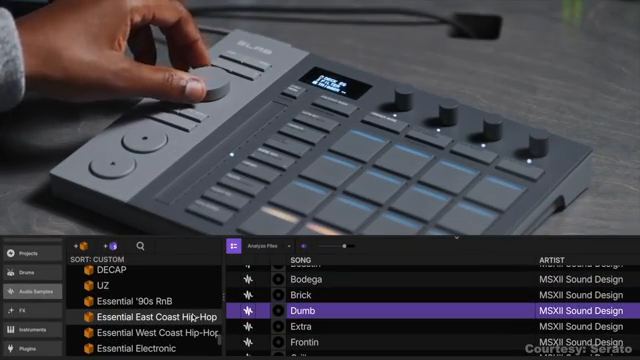This screenshot has width=640, height=360.
Task: Click the SORT: CUSTOM label
Action: pos(97,260)
